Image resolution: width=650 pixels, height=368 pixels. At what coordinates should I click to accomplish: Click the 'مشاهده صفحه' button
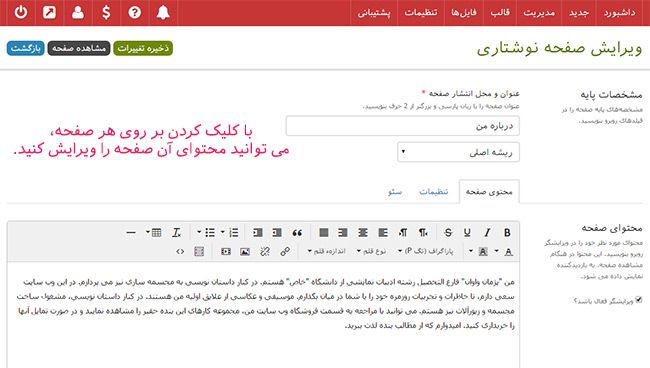(79, 48)
